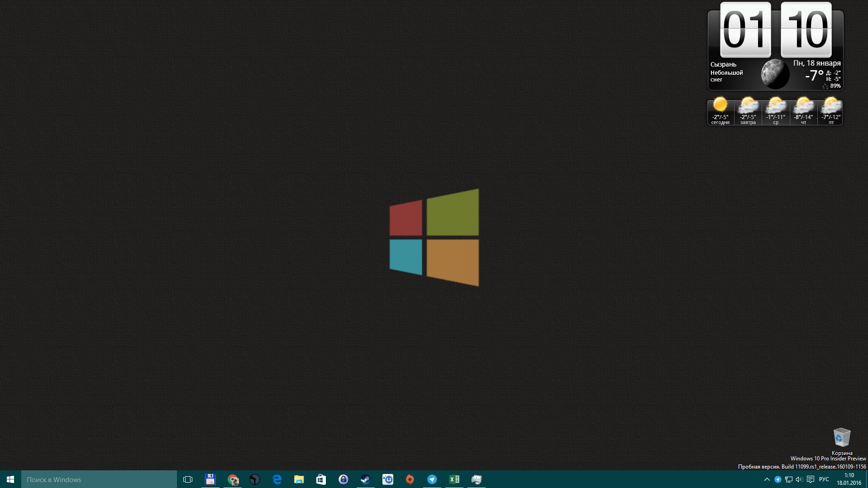Image resolution: width=868 pixels, height=488 pixels.
Task: Open network status in system tray
Action: 789,479
